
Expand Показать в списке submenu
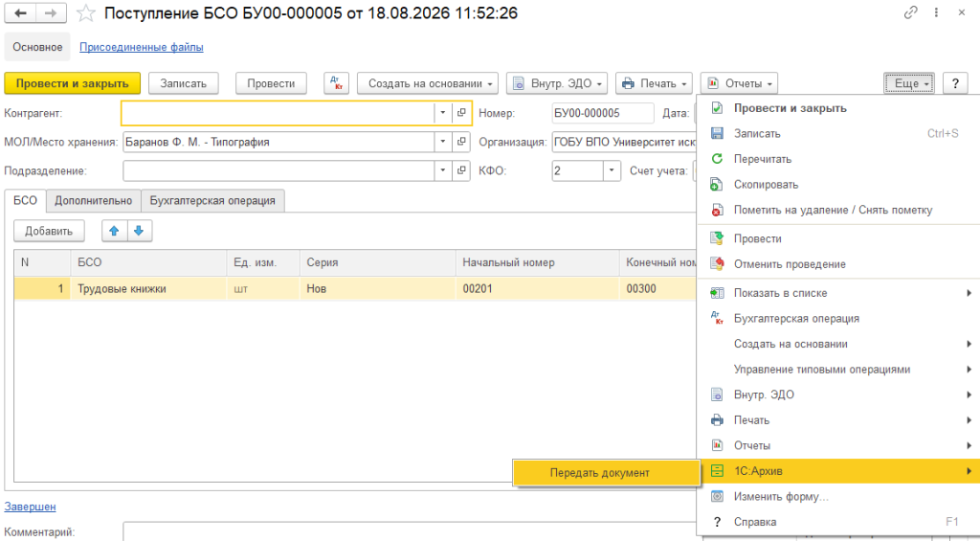pos(838,293)
